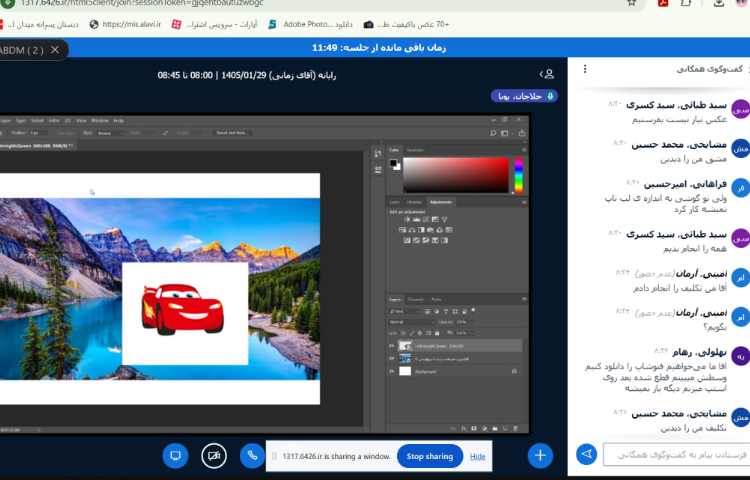750x480 pixels.
Task: Open the Photoshop Select menu
Action: pos(38,121)
